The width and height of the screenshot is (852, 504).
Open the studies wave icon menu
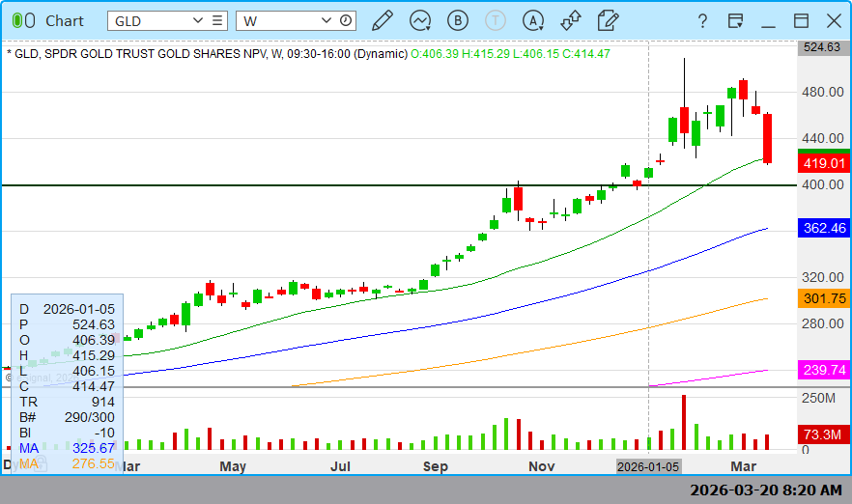click(x=420, y=20)
